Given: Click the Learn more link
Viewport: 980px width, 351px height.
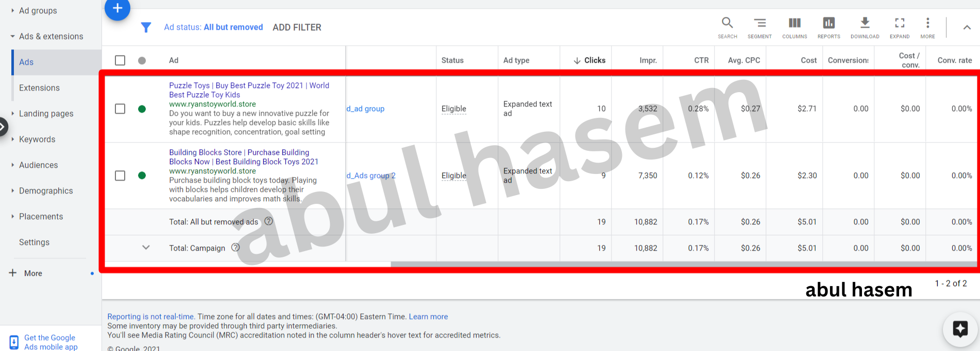Looking at the screenshot, I should (428, 317).
